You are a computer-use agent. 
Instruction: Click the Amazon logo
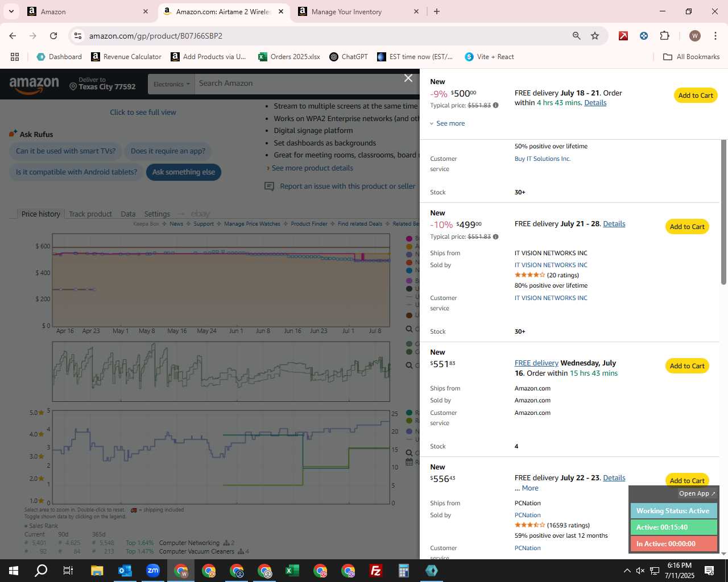34,85
